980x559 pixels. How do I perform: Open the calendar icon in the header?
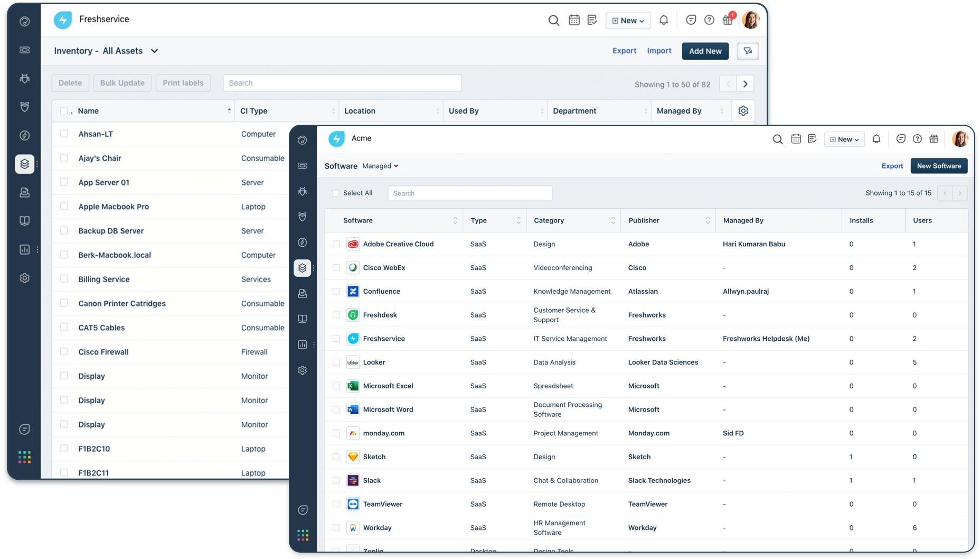(x=796, y=139)
